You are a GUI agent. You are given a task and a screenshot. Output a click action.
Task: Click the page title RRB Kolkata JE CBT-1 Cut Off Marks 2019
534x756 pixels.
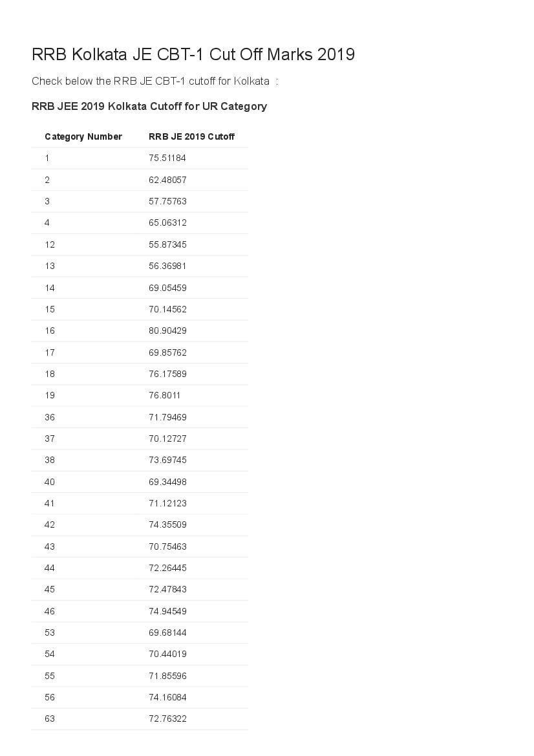[x=193, y=54]
